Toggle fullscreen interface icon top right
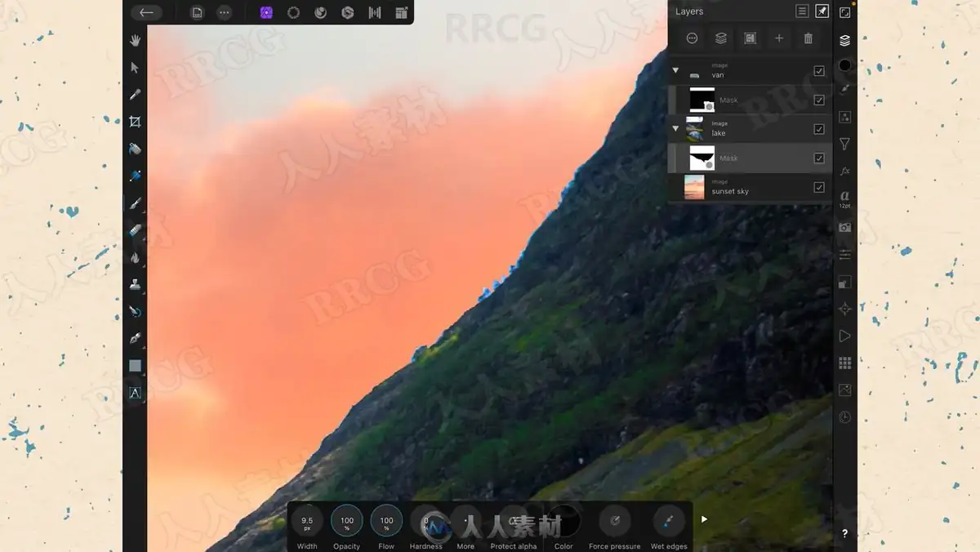980x552 pixels. point(845,12)
